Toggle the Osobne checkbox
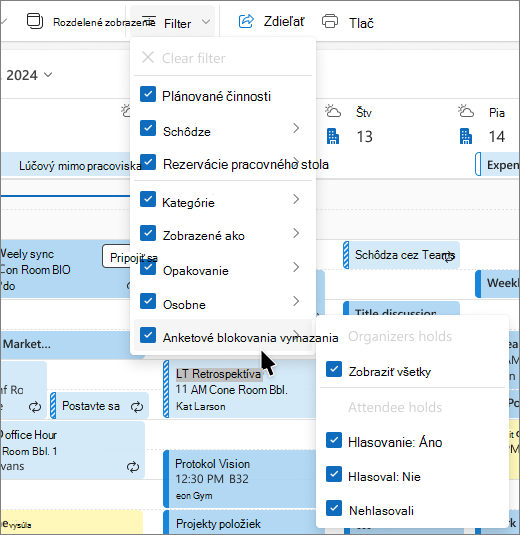This screenshot has width=520, height=535. pos(148,301)
